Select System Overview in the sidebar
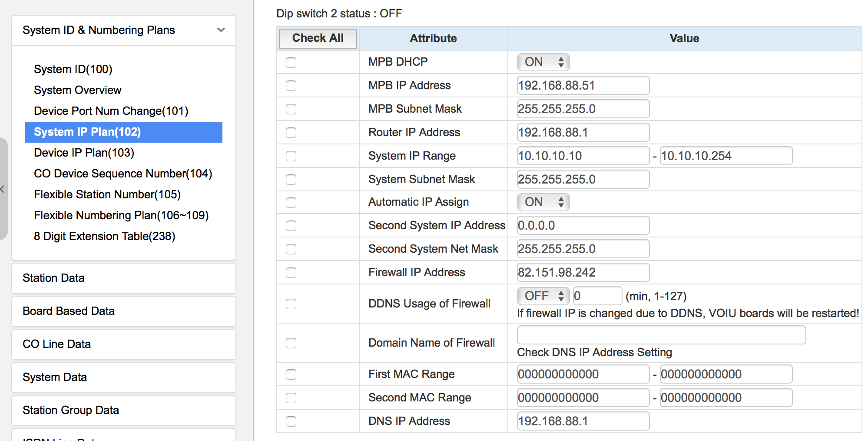Screen dimensions: 868x441 pos(78,90)
